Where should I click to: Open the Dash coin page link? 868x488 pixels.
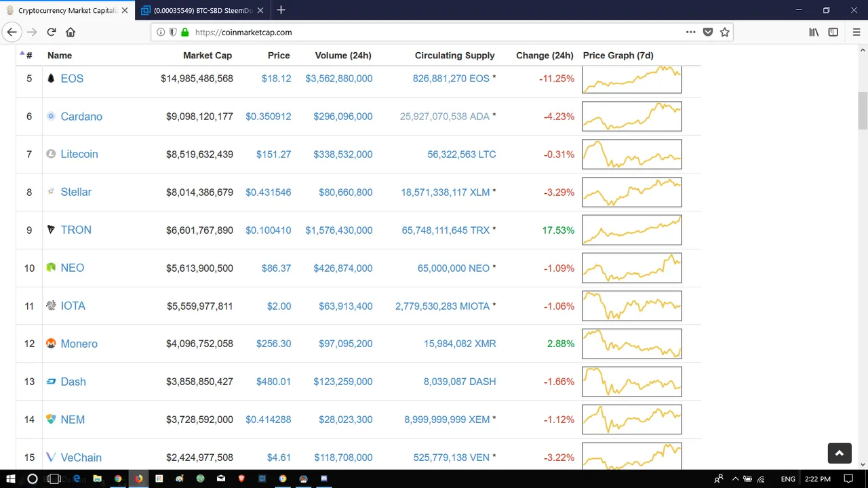[73, 382]
